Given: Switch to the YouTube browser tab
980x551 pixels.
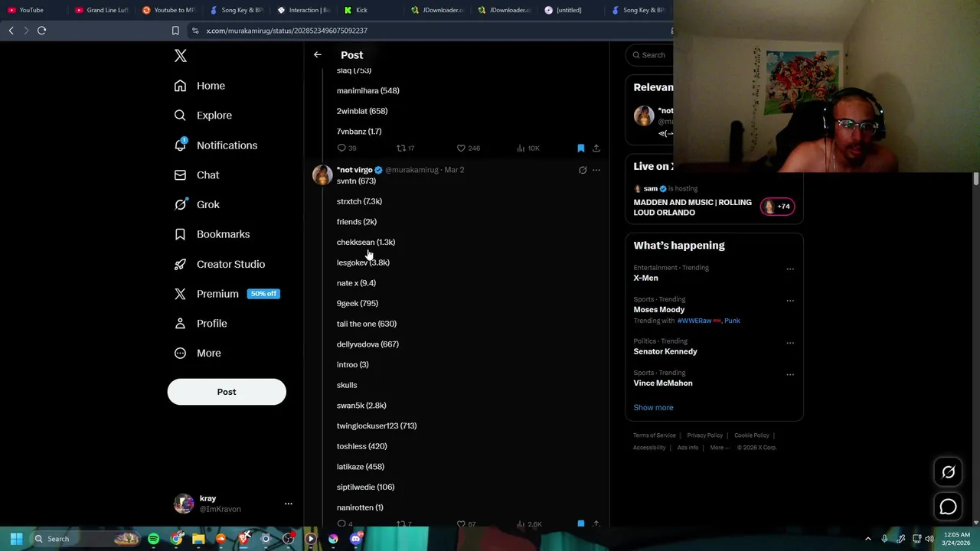Looking at the screenshot, I should [x=33, y=10].
